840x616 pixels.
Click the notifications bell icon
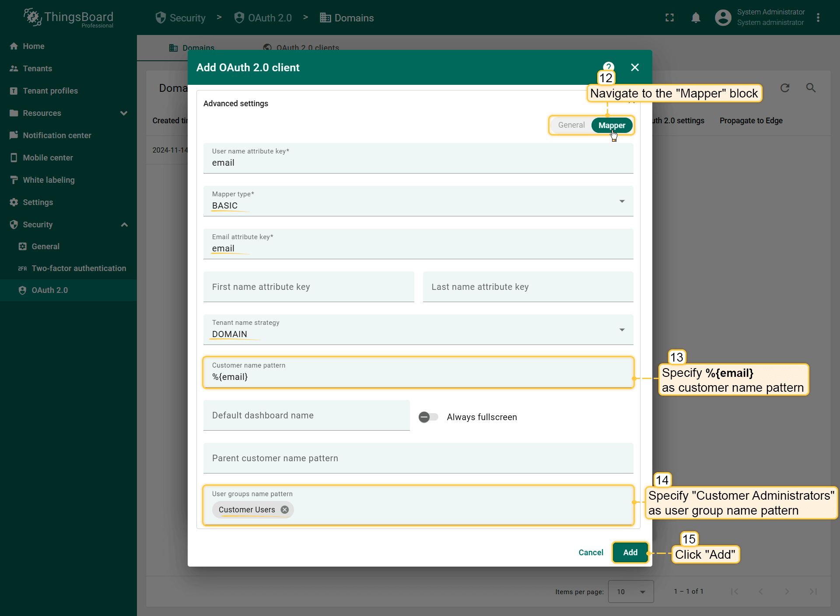[696, 18]
